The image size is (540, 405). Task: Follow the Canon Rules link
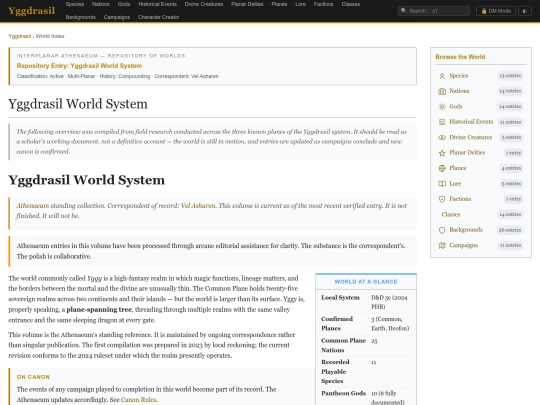pos(138,399)
